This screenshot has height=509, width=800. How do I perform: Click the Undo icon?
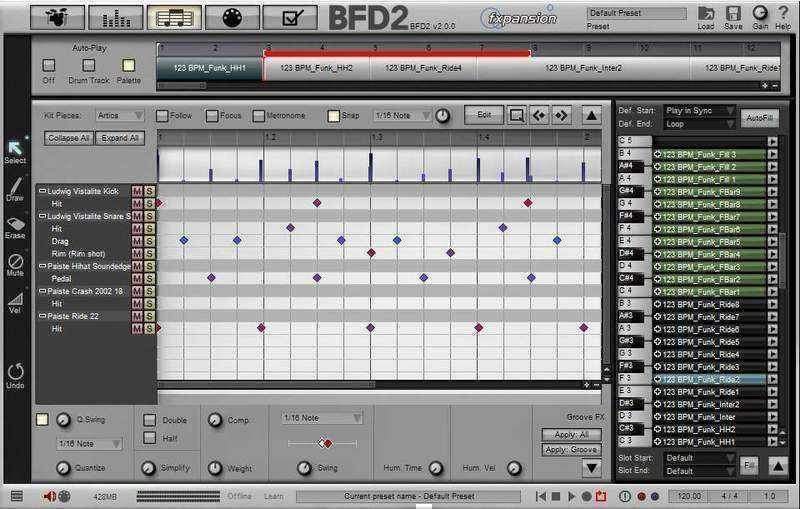(15, 375)
